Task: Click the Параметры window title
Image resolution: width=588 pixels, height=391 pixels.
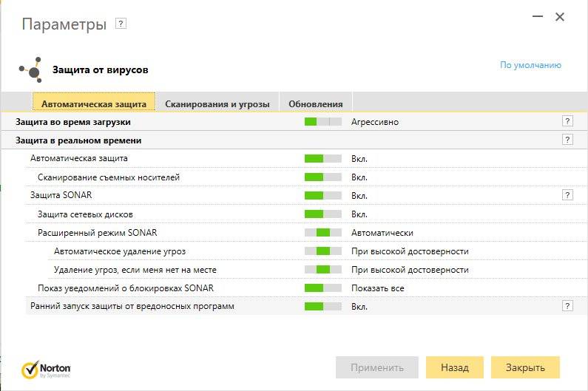Action: tap(64, 24)
